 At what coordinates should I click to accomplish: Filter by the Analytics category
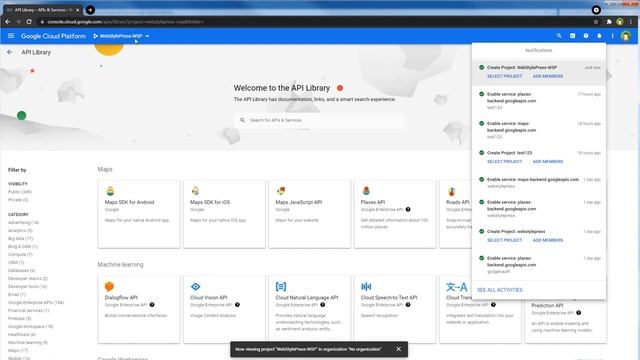tap(20, 231)
